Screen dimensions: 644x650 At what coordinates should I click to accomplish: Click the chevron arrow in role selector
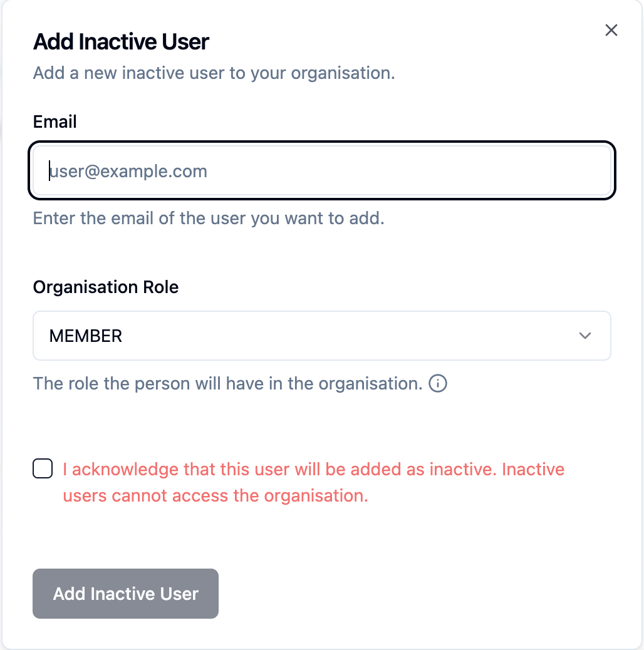pyautogui.click(x=585, y=336)
